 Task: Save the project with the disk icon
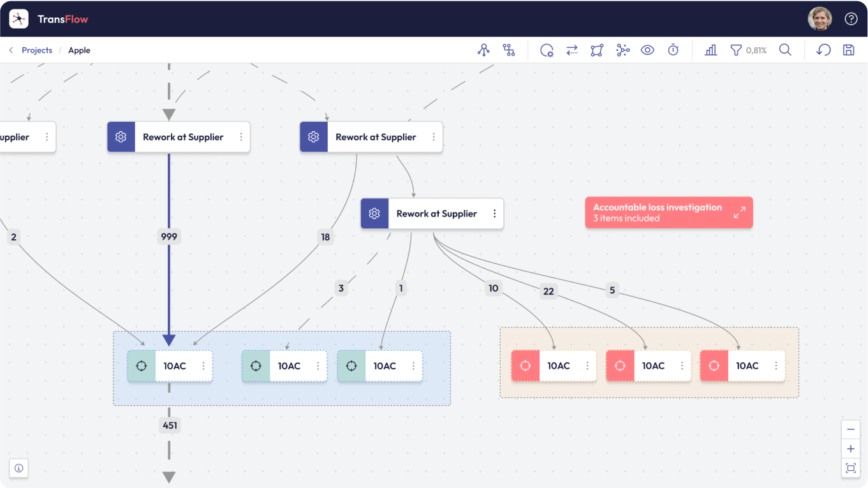848,50
